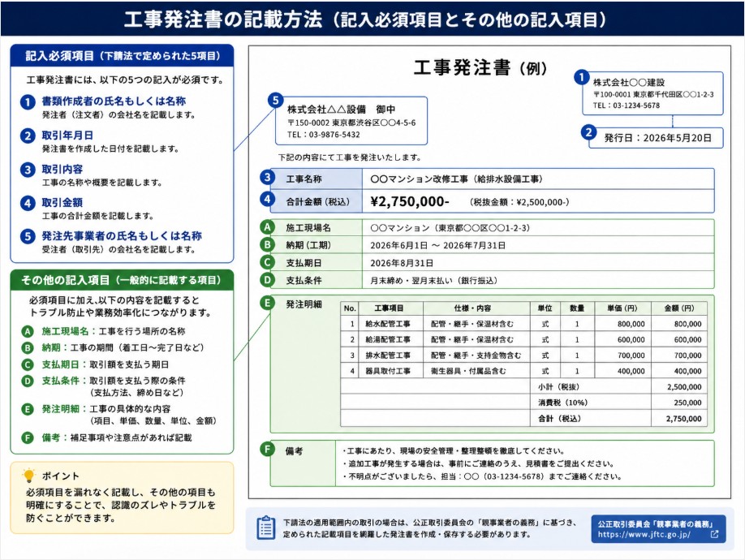Click the blue badge 1 next to 書類作成者の氏名もしくは名称

(28, 101)
